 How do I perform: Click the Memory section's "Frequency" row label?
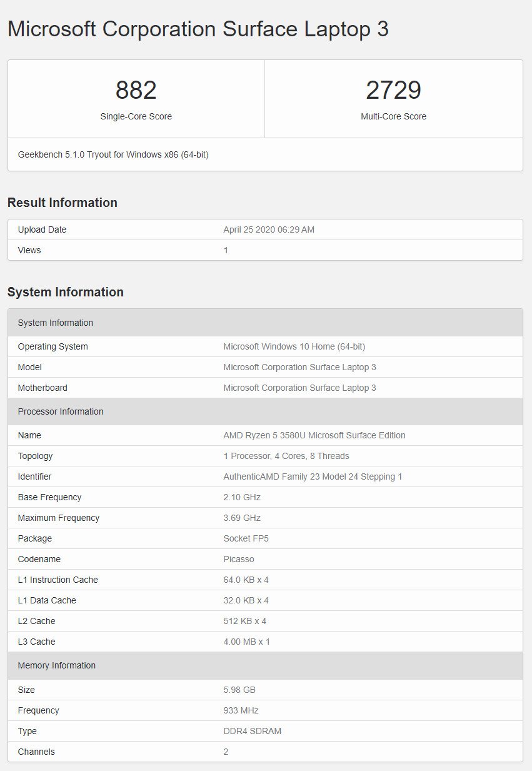39,710
